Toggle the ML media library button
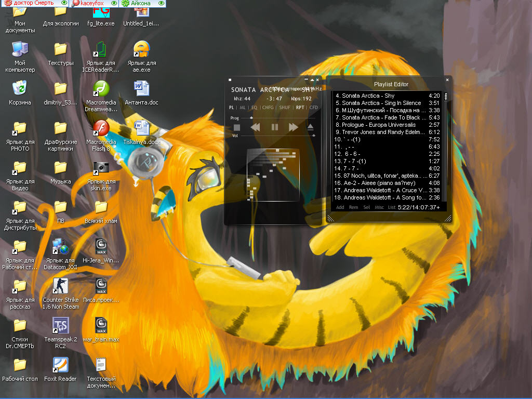The width and height of the screenshot is (532, 399). coord(243,108)
